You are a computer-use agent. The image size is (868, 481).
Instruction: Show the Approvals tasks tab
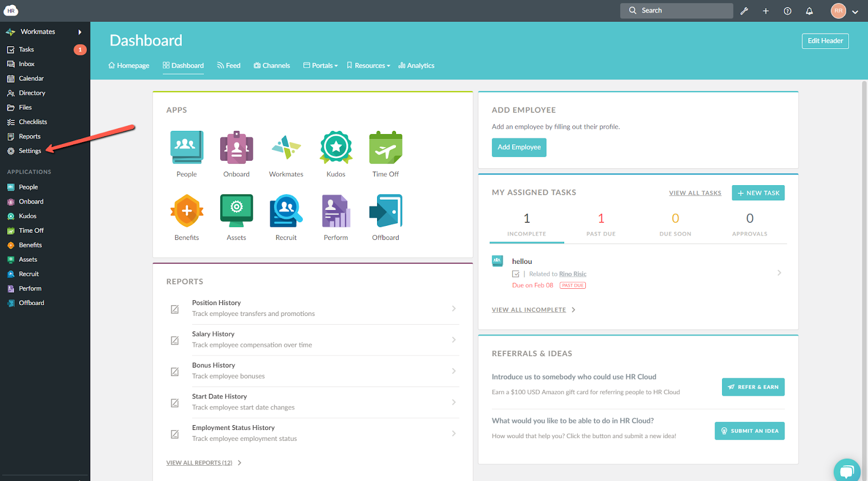[x=750, y=225]
